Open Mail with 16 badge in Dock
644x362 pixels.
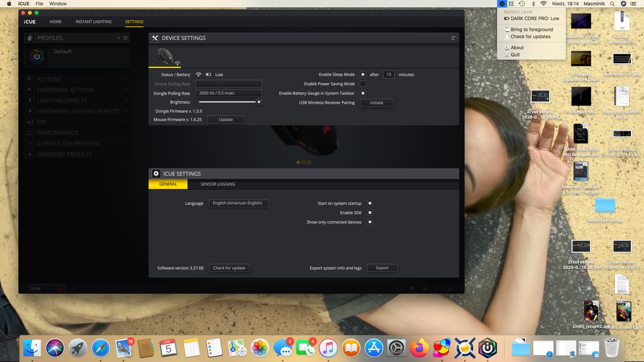pos(124,347)
